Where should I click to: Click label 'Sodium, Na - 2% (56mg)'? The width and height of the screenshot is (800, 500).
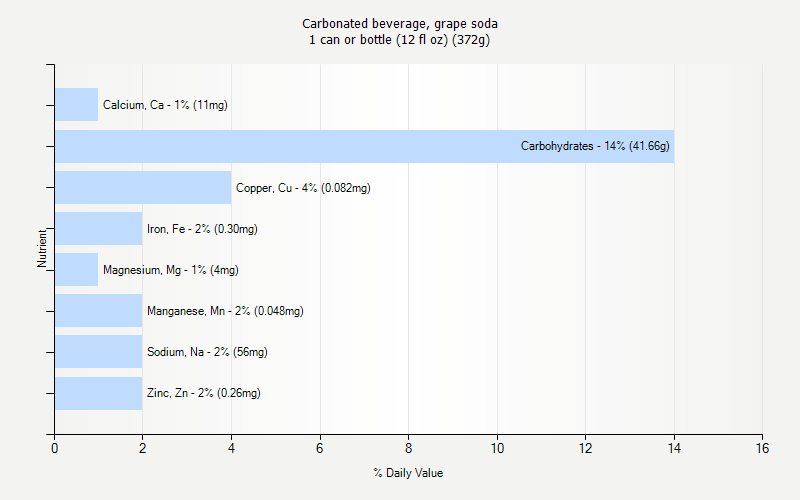click(207, 352)
